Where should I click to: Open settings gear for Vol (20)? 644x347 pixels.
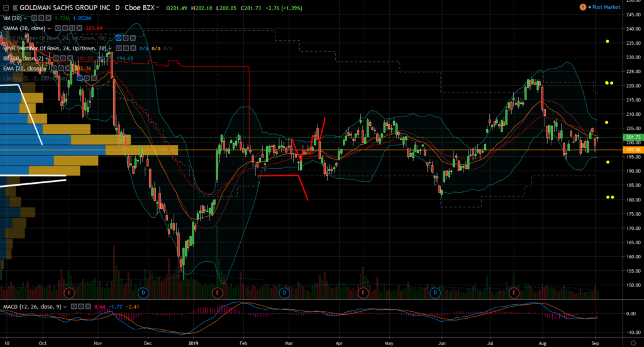point(41,18)
